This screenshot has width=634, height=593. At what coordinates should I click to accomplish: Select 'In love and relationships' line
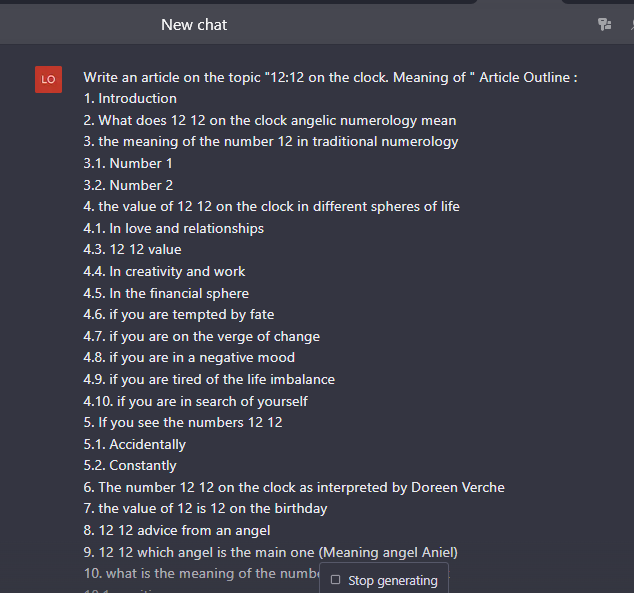[173, 228]
